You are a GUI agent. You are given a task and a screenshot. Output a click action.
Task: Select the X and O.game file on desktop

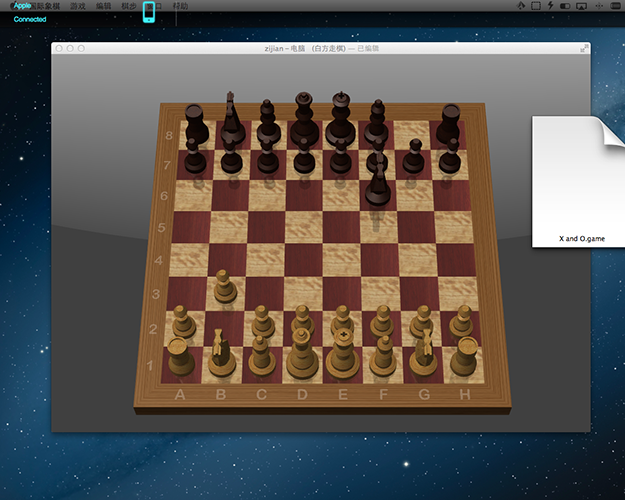pos(579,181)
